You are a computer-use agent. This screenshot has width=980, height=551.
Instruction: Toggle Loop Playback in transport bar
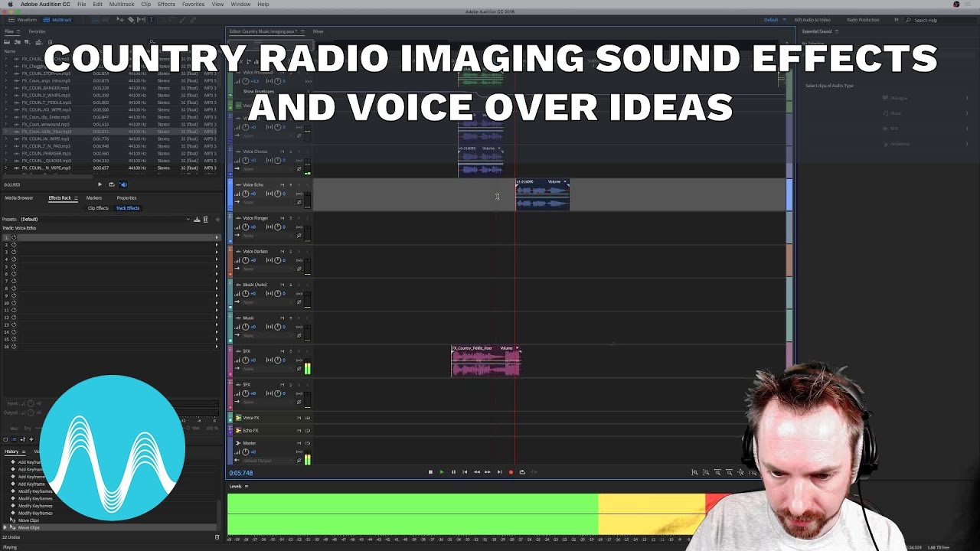522,472
